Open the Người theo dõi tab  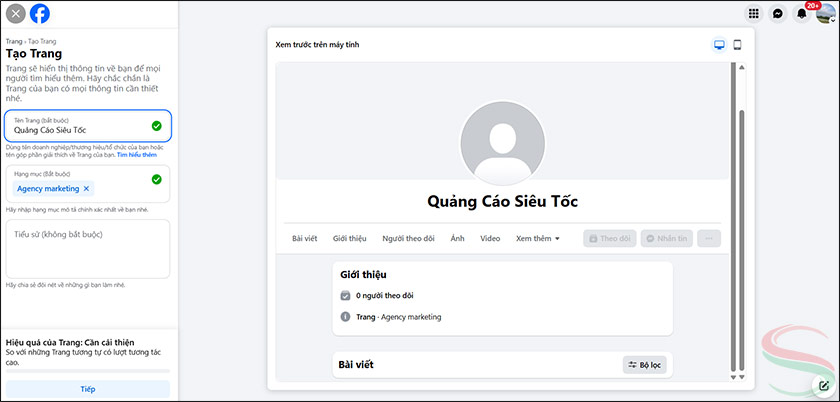408,239
